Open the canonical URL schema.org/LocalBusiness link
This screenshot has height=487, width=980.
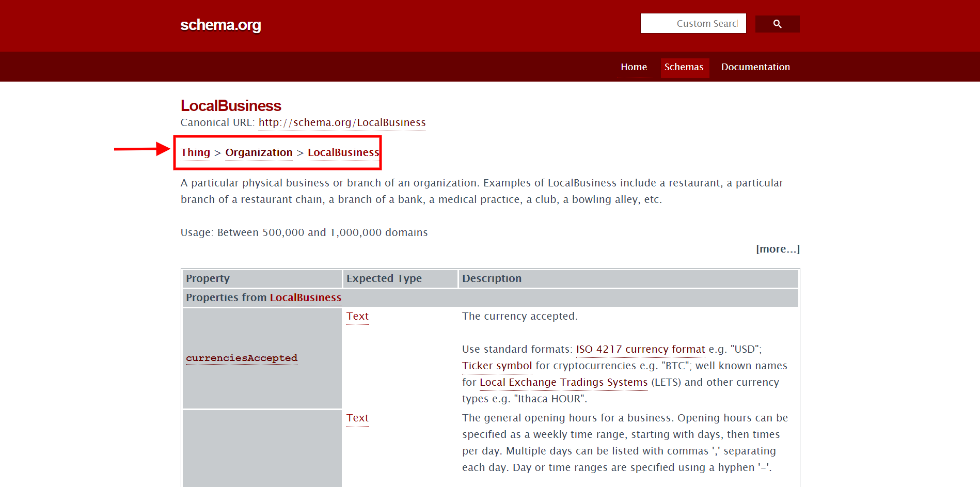(342, 123)
